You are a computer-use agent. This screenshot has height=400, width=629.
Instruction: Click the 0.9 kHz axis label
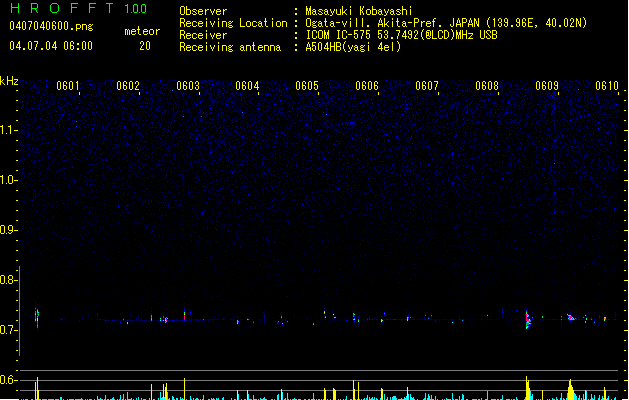(x=7, y=230)
